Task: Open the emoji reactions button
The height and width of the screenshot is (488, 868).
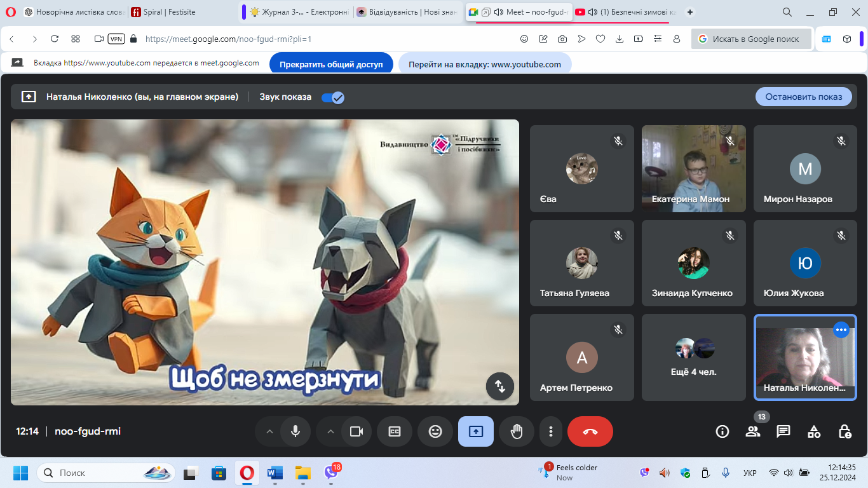Action: [x=435, y=431]
